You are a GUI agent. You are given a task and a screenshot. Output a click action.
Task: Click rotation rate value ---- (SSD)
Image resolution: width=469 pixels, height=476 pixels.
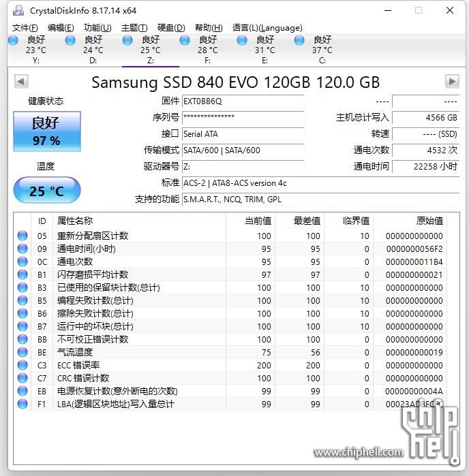point(425,134)
